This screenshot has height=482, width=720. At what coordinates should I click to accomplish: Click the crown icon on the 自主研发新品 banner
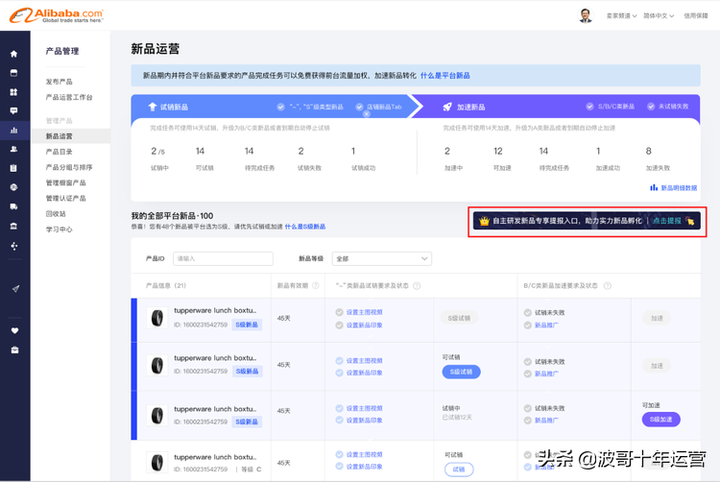[x=484, y=221]
